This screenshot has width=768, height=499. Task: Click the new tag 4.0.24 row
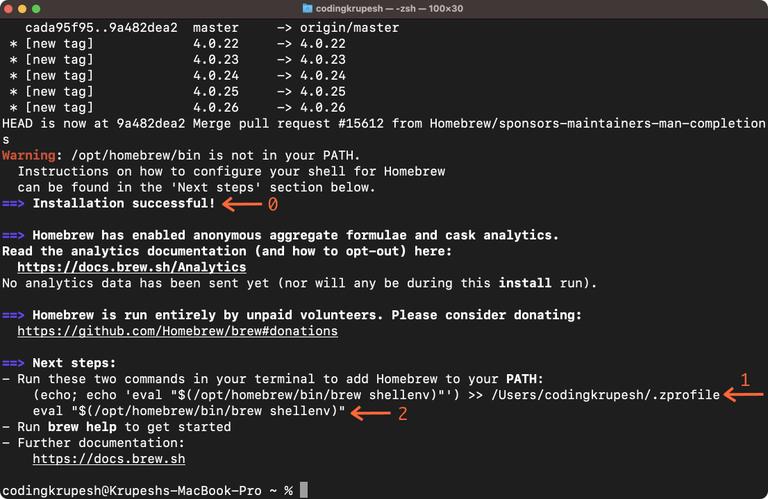tap(178, 75)
